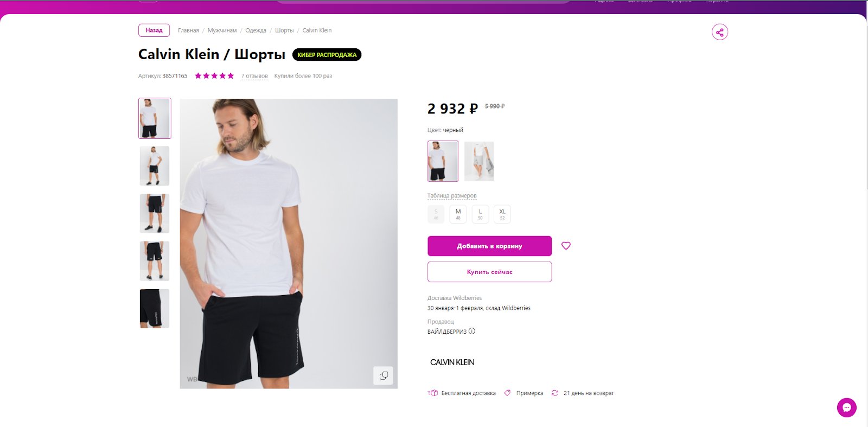Image resolution: width=868 pixels, height=427 pixels.
Task: Click the share icon
Action: tap(719, 32)
